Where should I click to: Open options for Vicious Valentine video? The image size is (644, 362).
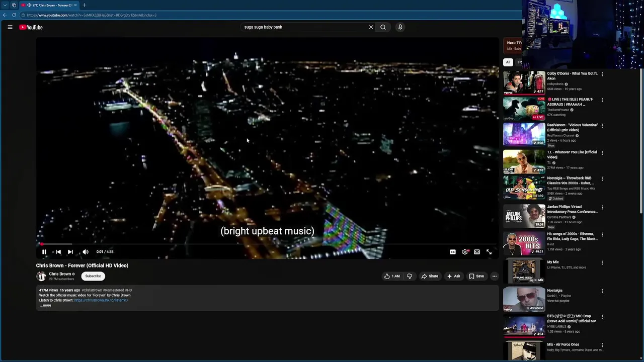click(x=602, y=126)
